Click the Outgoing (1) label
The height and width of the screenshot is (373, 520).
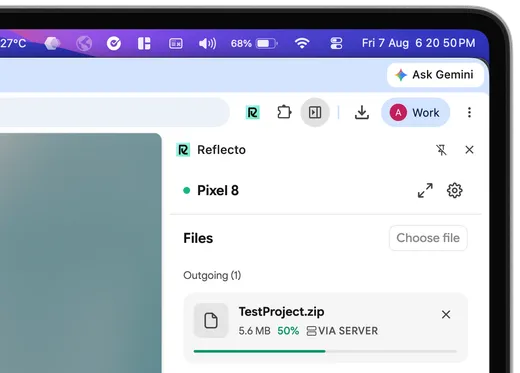tap(212, 275)
